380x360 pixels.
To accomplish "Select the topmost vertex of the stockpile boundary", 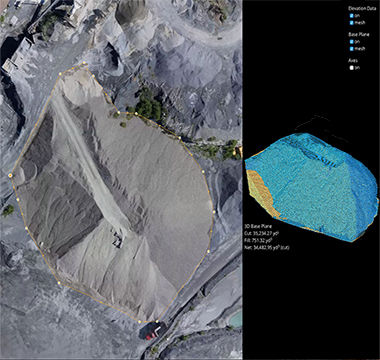I will (84, 62).
